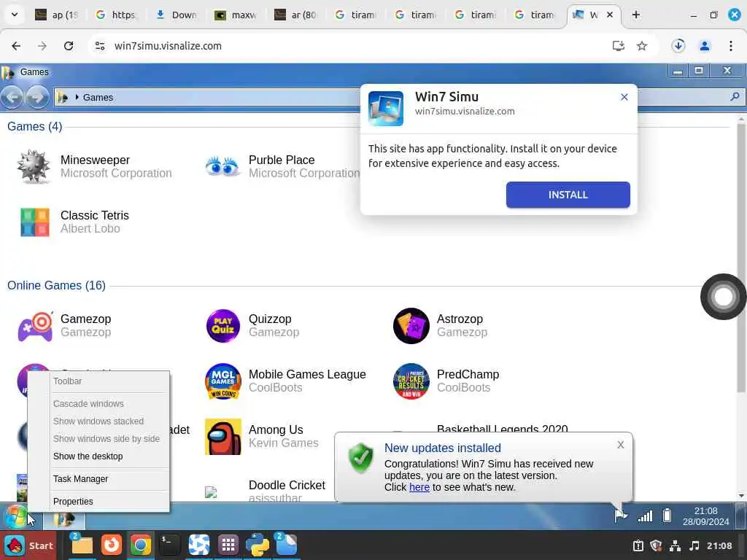The width and height of the screenshot is (747, 560).
Task: Click the music note tray icon
Action: tap(694, 545)
